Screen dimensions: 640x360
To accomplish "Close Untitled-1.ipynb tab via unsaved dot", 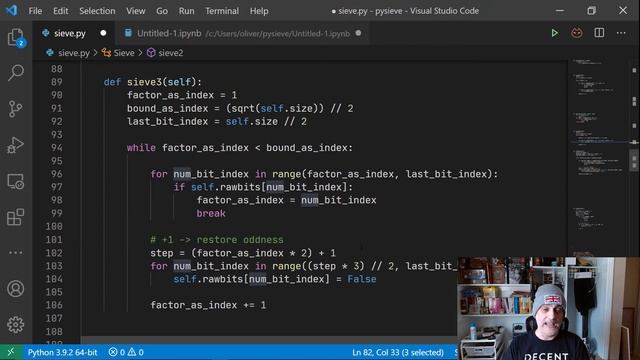I will click(358, 33).
